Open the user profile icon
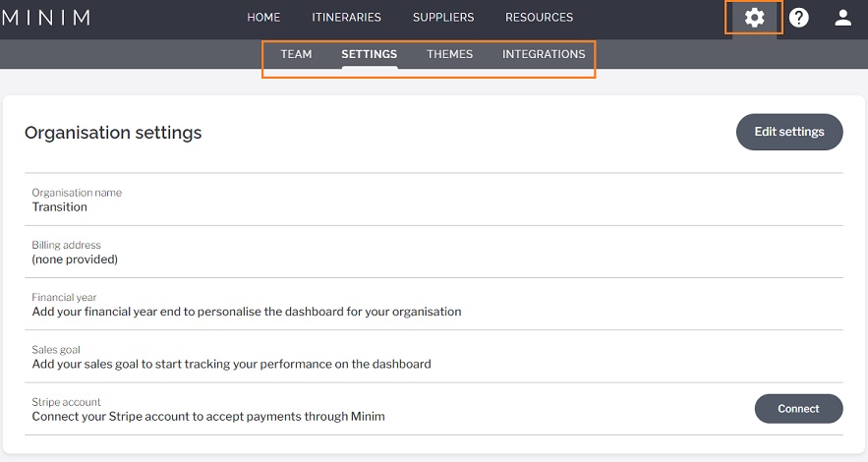The width and height of the screenshot is (868, 462). [x=842, y=18]
